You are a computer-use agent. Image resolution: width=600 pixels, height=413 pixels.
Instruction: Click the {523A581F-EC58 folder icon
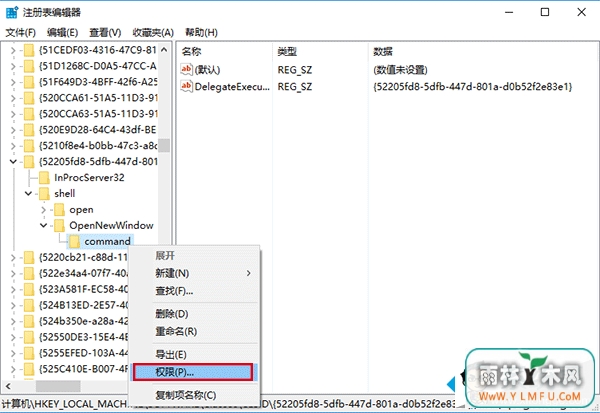click(x=29, y=289)
